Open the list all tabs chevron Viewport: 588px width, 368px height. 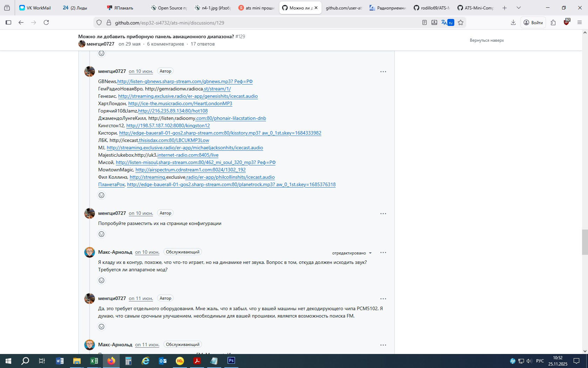pyautogui.click(x=519, y=8)
